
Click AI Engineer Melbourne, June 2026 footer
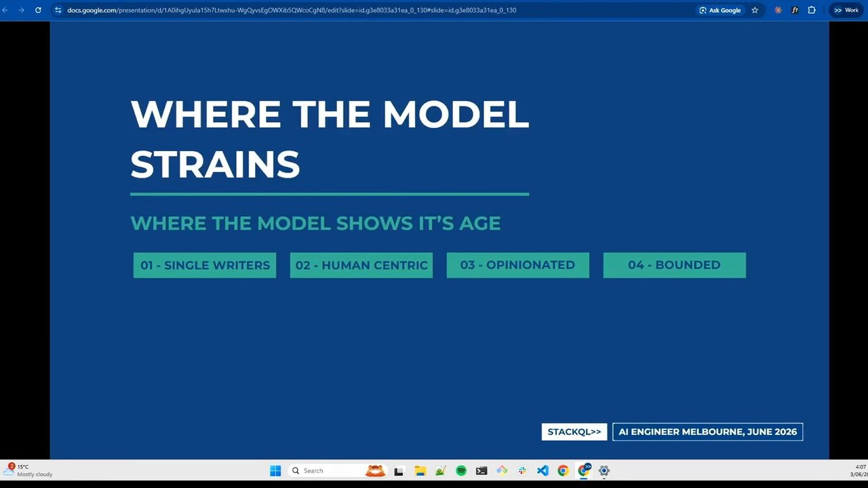click(708, 432)
